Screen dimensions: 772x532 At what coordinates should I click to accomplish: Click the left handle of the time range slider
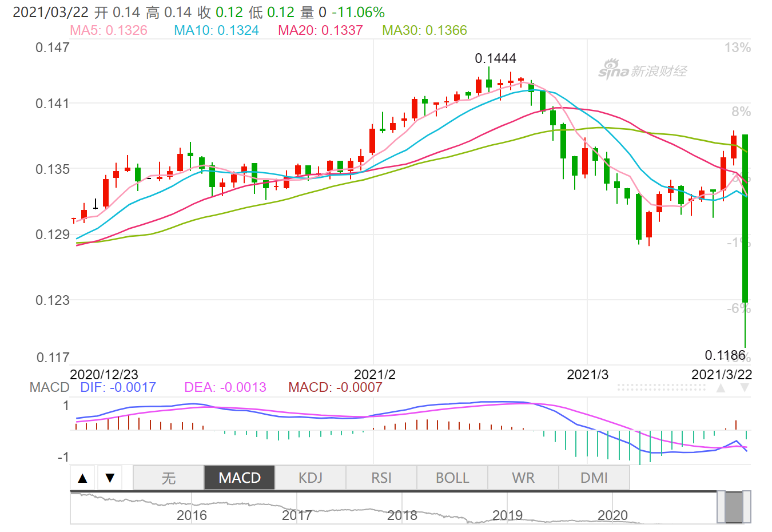click(x=721, y=507)
